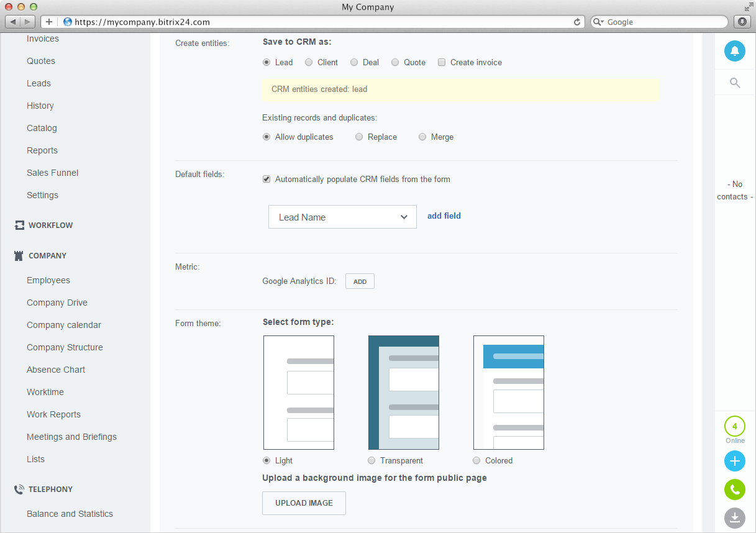Add a new browser tab with plus button

[x=49, y=22]
